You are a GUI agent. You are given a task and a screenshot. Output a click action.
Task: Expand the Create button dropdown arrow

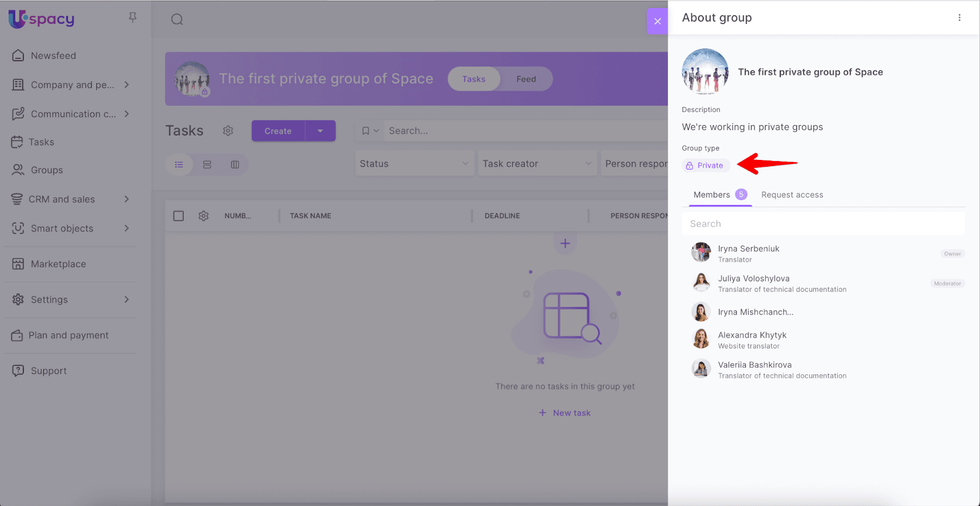click(320, 131)
